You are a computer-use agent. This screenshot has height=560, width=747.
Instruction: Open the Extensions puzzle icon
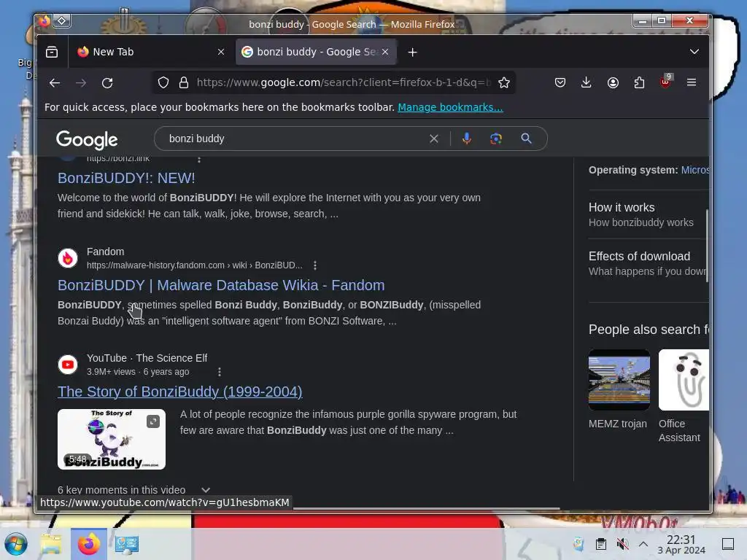coord(639,83)
